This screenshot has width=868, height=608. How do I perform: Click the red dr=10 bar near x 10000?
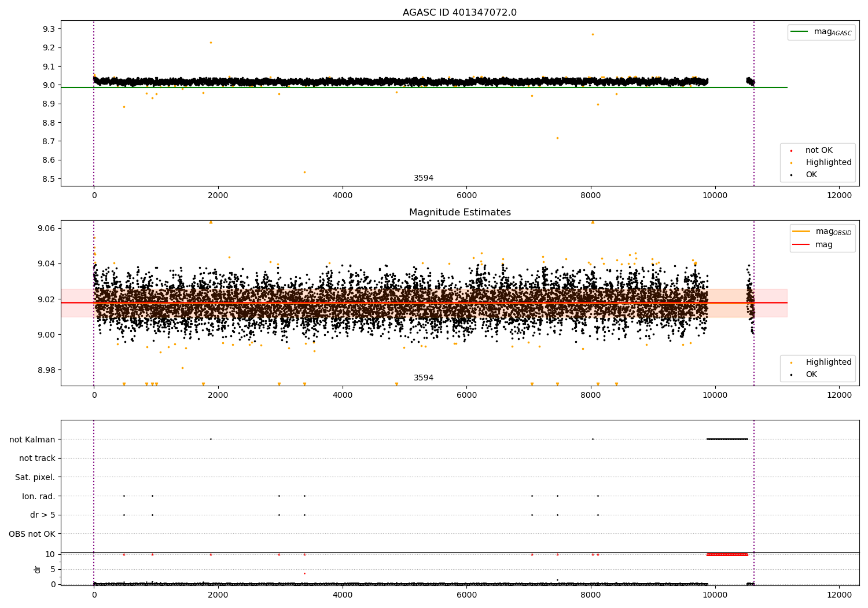point(727,554)
